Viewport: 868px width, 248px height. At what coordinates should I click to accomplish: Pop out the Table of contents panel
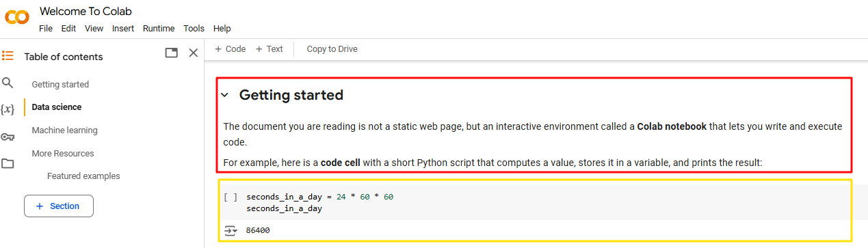click(172, 53)
